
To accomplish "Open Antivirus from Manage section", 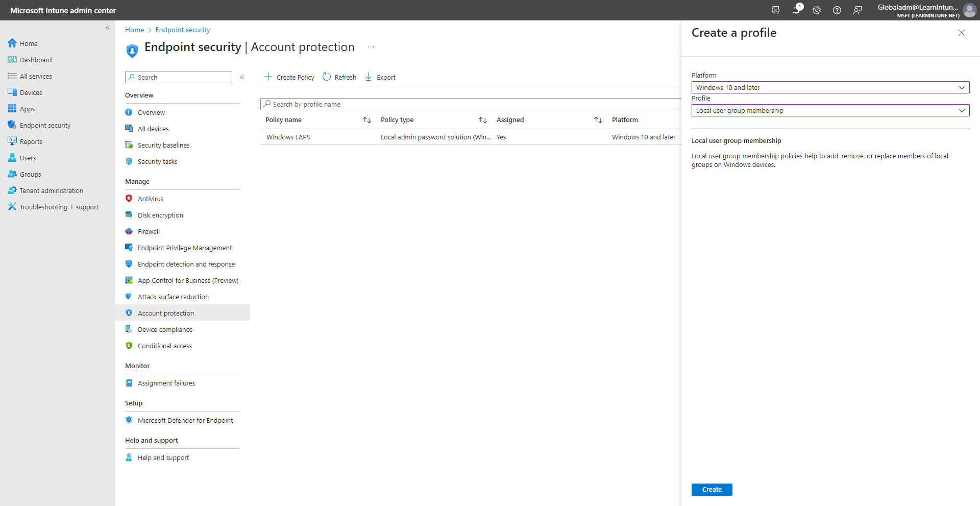I will (150, 199).
